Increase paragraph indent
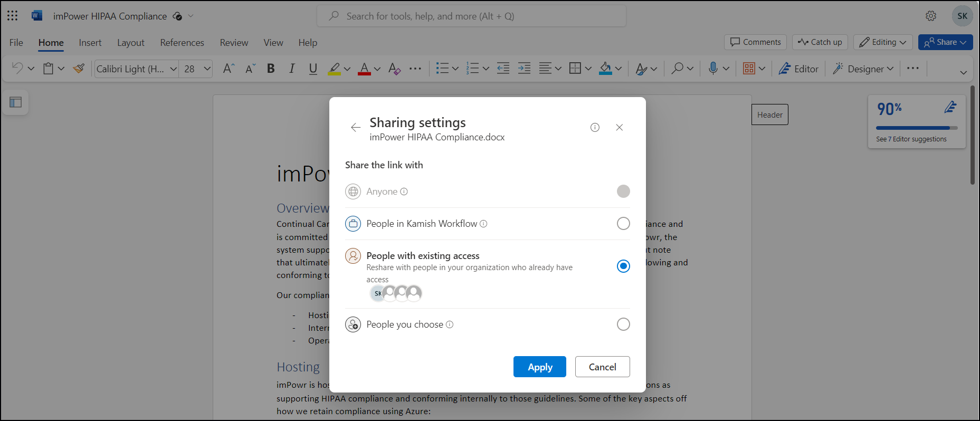 point(524,69)
